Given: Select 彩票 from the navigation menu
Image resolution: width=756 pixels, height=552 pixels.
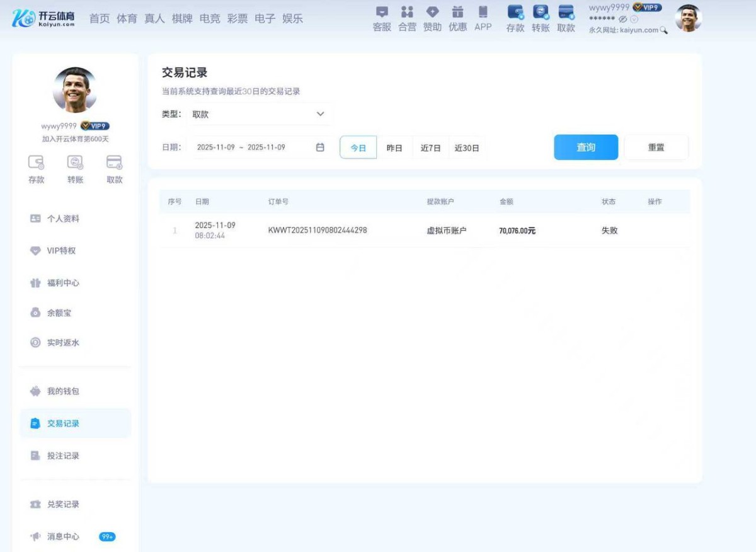Looking at the screenshot, I should [x=238, y=18].
